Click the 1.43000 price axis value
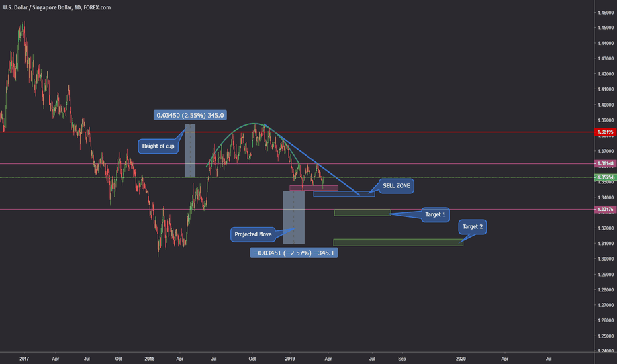Screen dimensions: 617x364 coord(606,58)
